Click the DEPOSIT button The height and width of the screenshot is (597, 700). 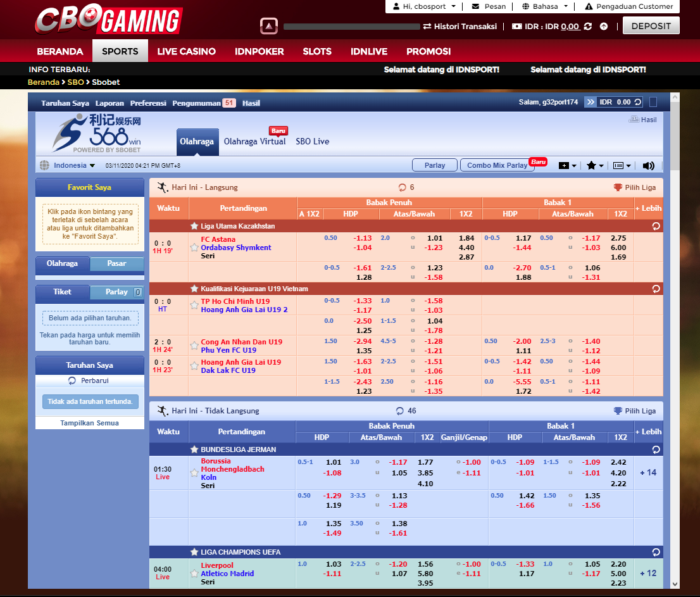651,26
